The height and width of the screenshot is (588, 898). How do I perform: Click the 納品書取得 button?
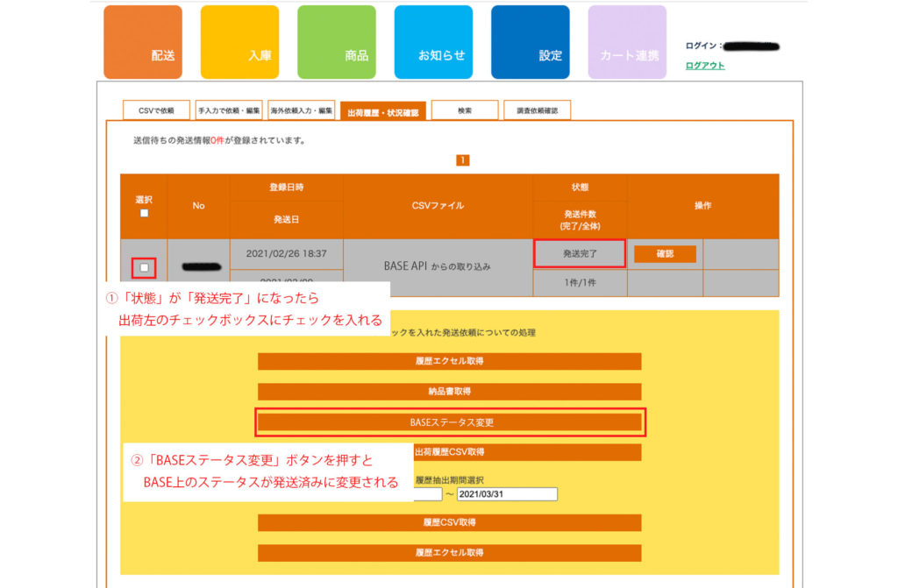pyautogui.click(x=449, y=392)
